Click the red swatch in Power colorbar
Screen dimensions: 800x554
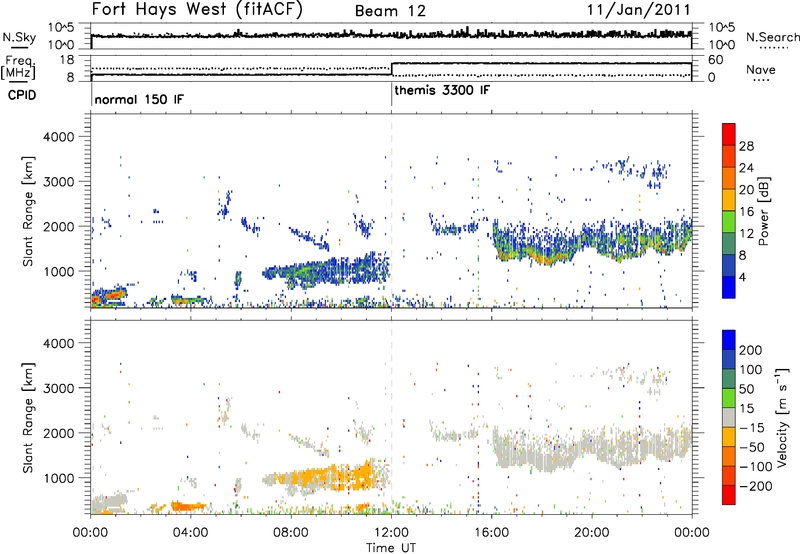(729, 135)
